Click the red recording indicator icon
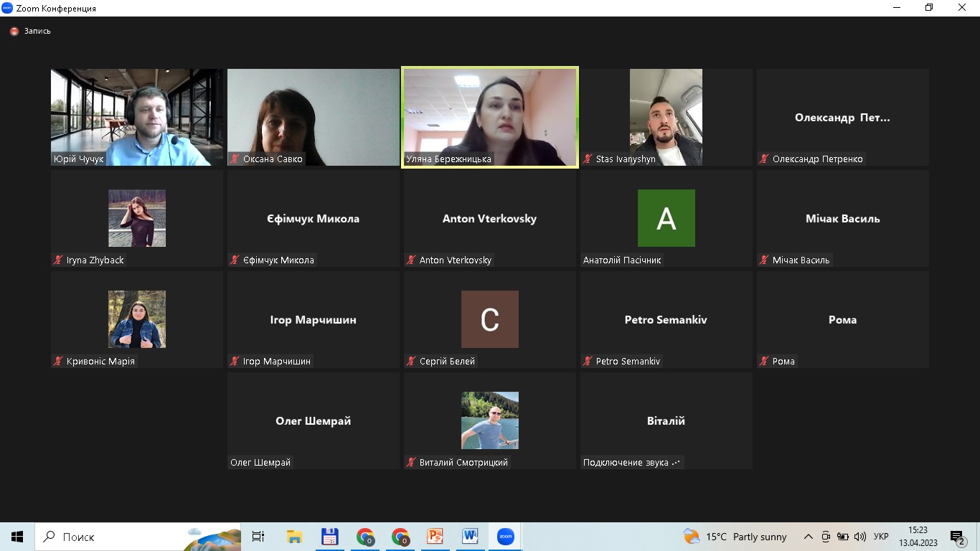The image size is (980, 551). point(14,32)
